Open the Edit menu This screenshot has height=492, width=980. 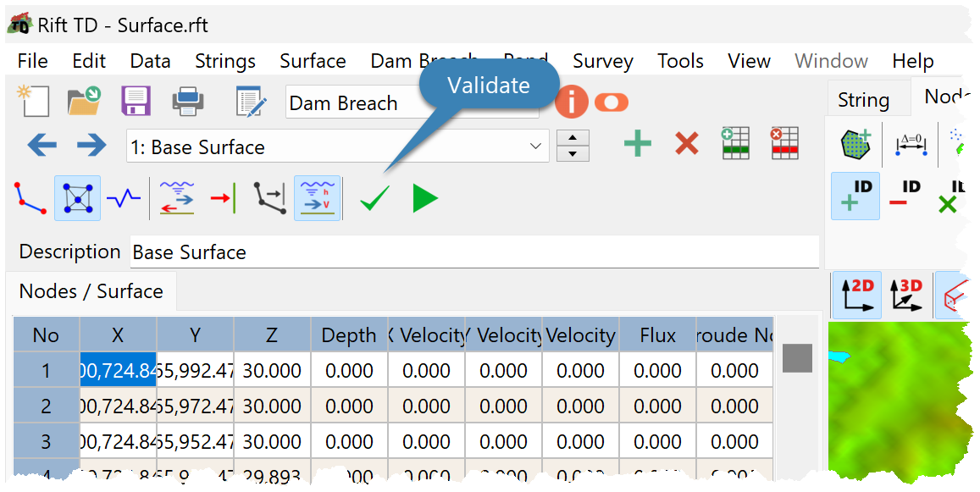pos(89,61)
